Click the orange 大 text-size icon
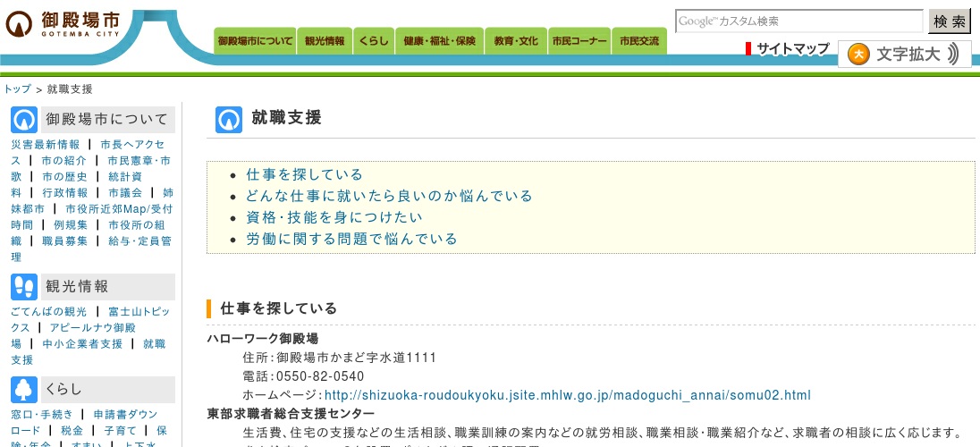 pyautogui.click(x=858, y=55)
